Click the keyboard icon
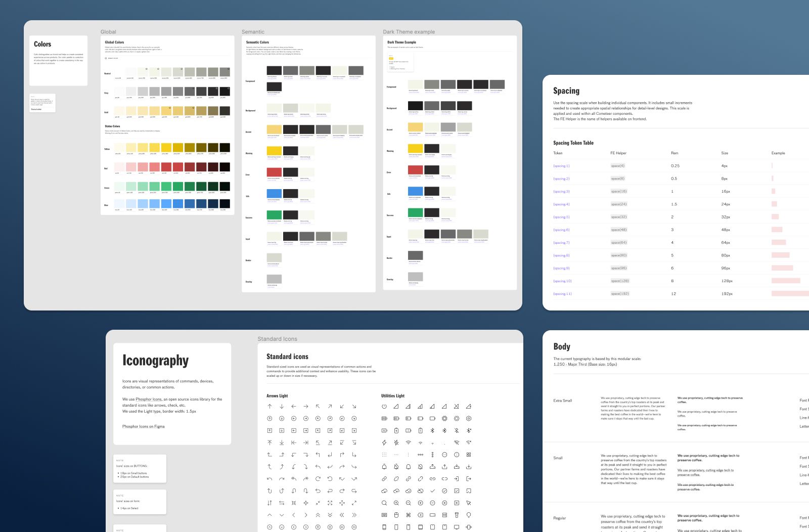Viewport: 809px width, 532px height. (x=384, y=515)
